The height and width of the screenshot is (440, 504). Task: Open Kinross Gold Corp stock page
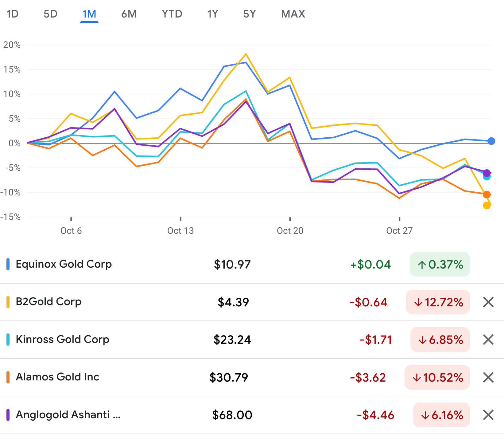62,340
